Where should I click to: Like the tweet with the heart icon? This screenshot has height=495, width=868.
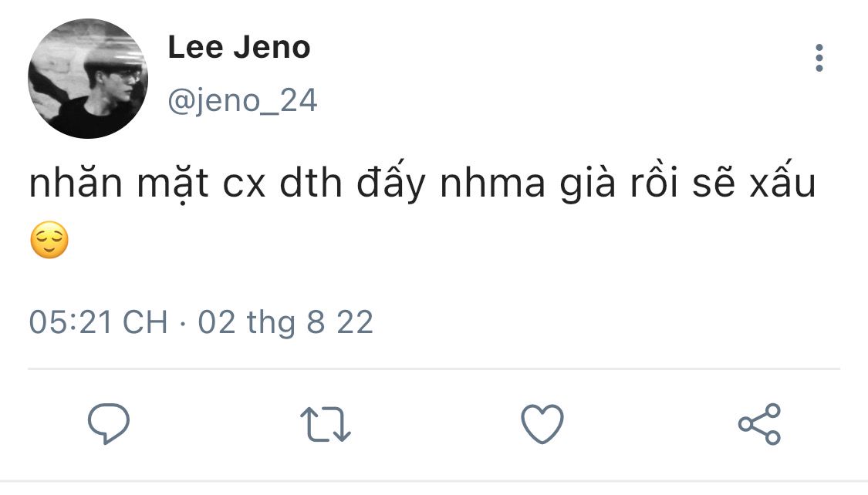(542, 423)
